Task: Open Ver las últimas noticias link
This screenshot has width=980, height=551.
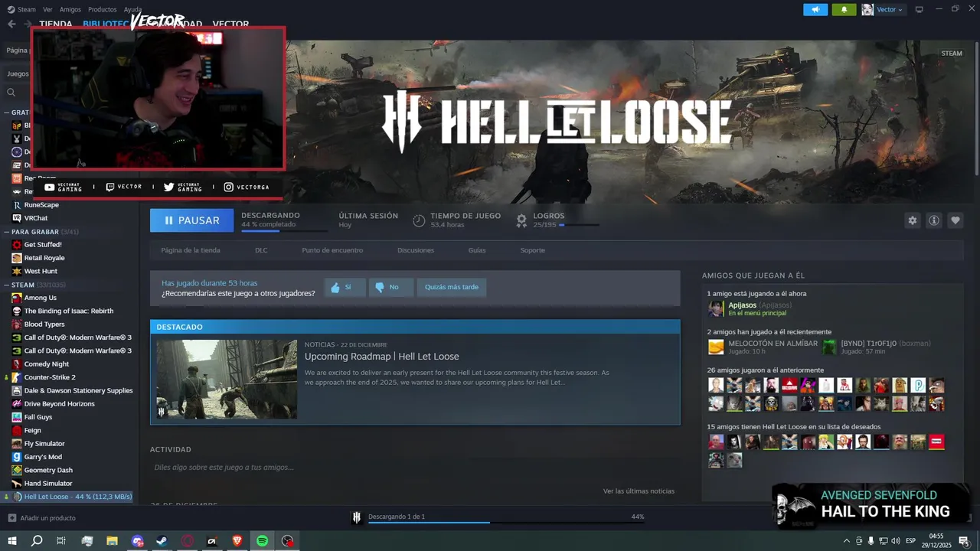Action: (x=639, y=491)
